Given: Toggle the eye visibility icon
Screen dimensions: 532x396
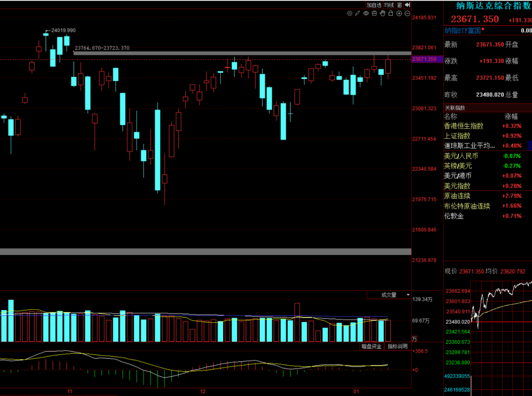Looking at the screenshot, I should pyautogui.click(x=366, y=13).
